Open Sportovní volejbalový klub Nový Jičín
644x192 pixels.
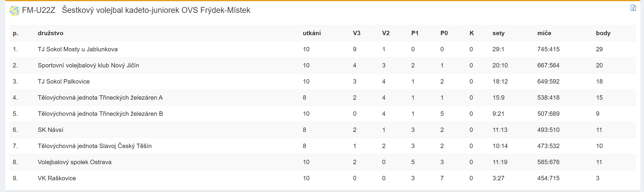88,65
